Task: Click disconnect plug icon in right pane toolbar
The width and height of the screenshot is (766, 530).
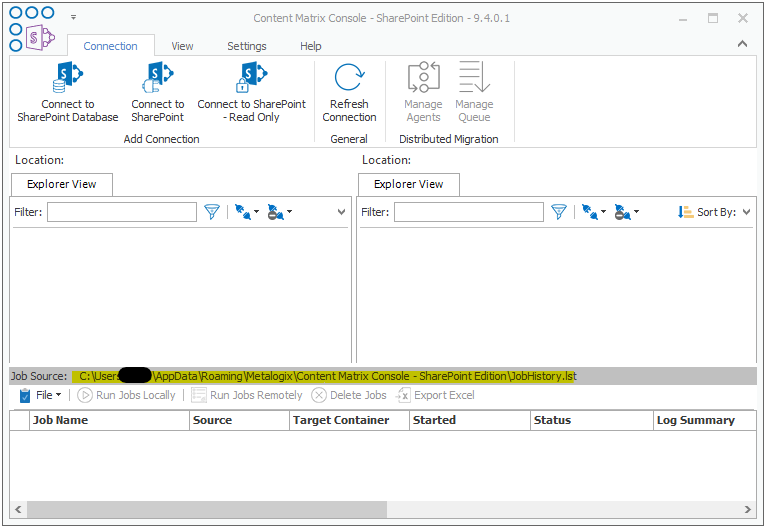Action: click(x=622, y=212)
